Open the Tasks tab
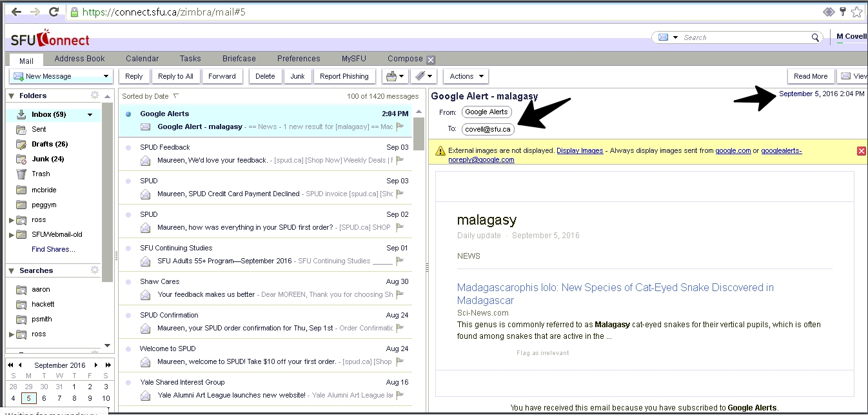The image size is (868, 415). point(190,59)
